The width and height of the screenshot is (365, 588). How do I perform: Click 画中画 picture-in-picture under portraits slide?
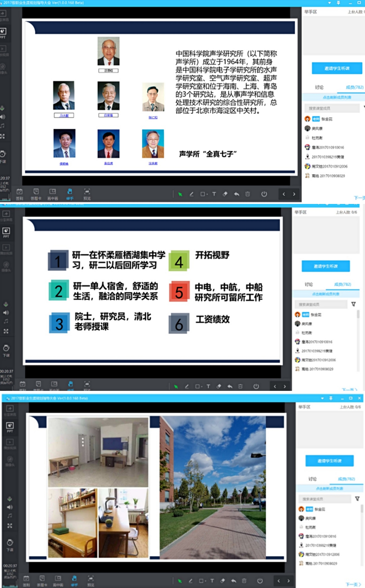[x=53, y=194]
